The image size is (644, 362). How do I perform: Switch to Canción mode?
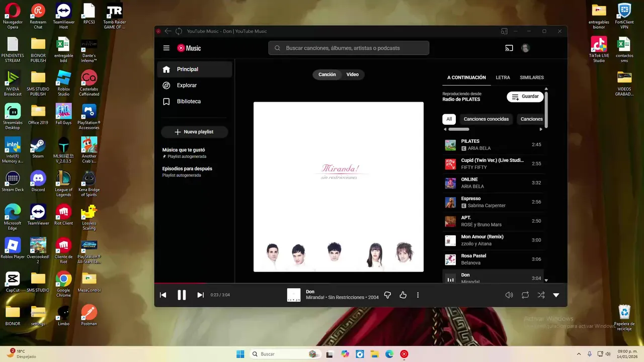(327, 74)
